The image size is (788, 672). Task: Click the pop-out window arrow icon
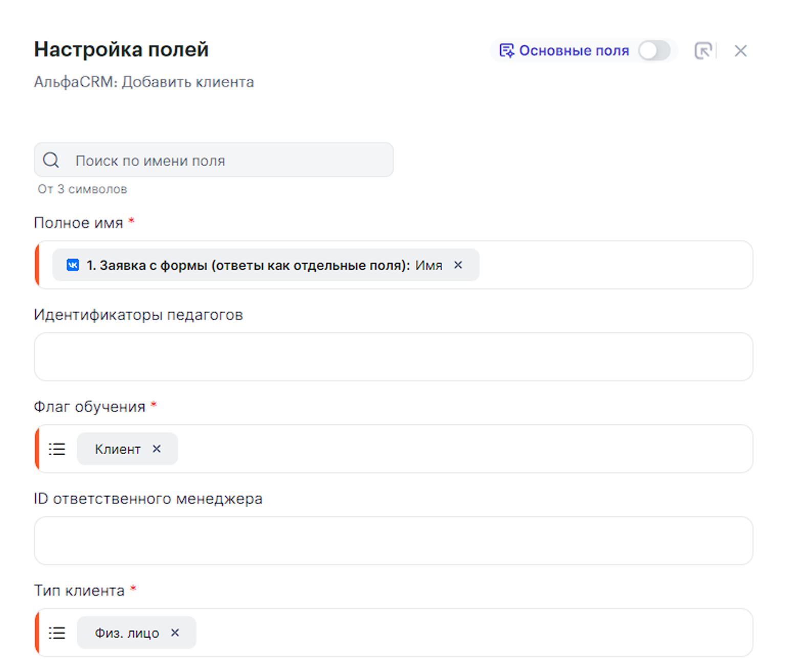(x=703, y=51)
